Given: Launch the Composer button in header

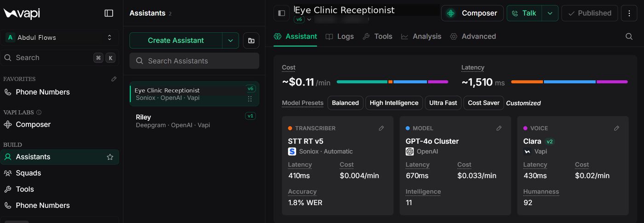Looking at the screenshot, I should coord(472,13).
